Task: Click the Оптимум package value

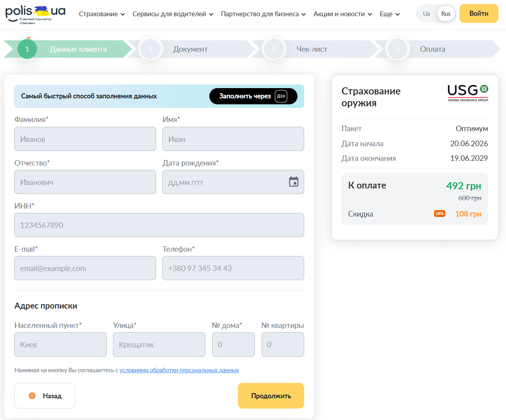Action: tap(472, 128)
